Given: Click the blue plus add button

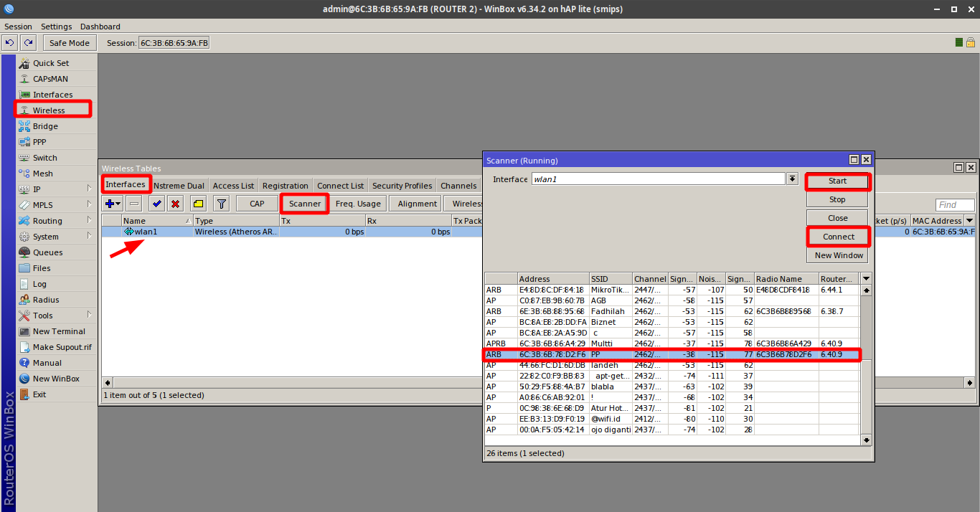Looking at the screenshot, I should (x=113, y=204).
